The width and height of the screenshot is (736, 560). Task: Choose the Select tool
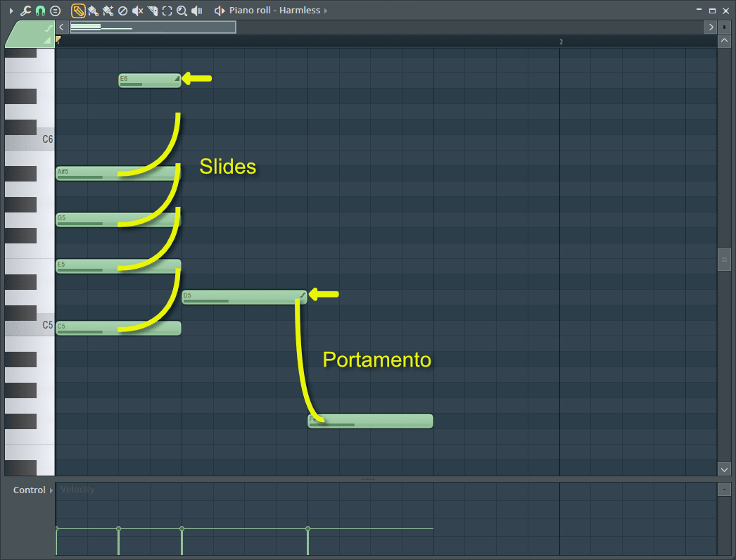[167, 11]
